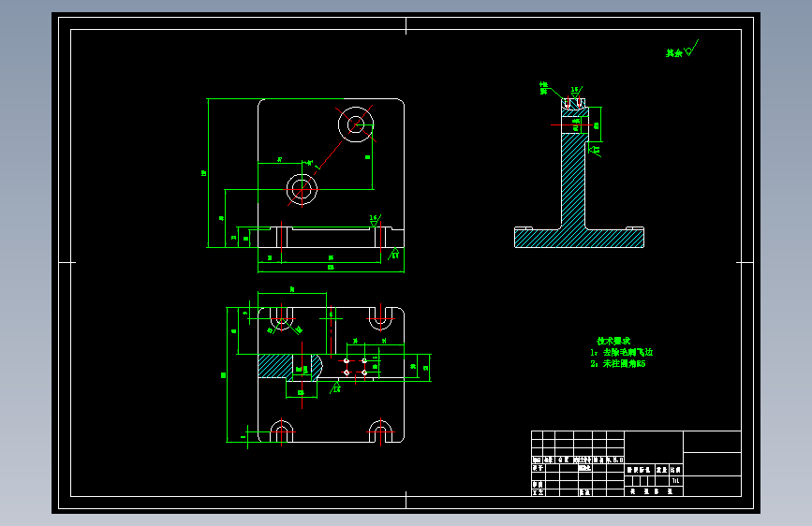This screenshot has width=812, height=526.
Task: Click the roughness symbol atop section view boss
Action: pyautogui.click(x=576, y=92)
